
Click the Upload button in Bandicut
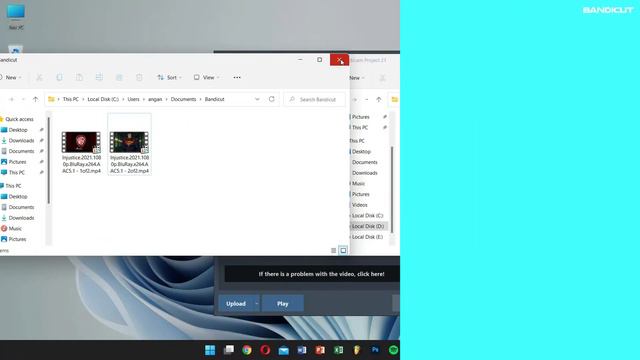[236, 304]
